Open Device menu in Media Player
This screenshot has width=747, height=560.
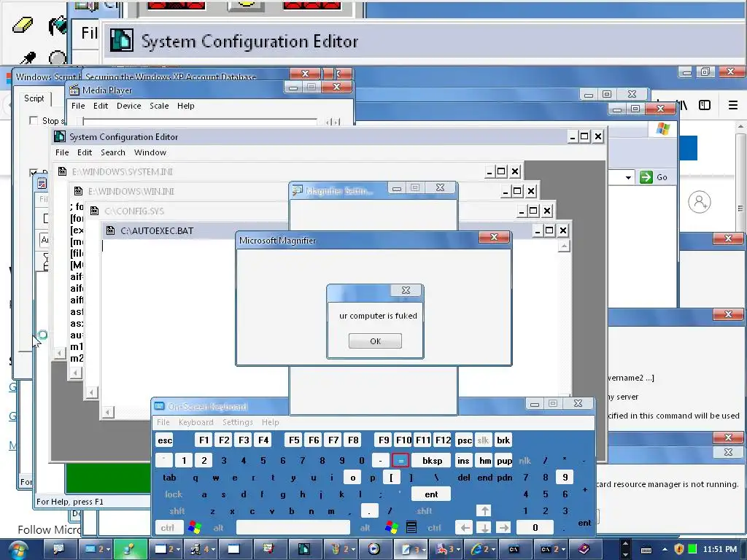(x=128, y=106)
